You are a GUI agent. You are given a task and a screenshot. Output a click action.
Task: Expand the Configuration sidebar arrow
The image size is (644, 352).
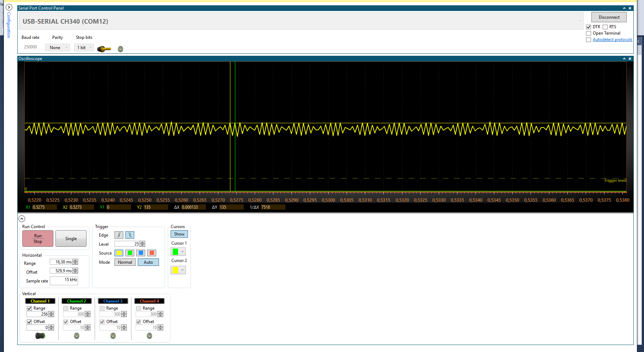pos(9,7)
